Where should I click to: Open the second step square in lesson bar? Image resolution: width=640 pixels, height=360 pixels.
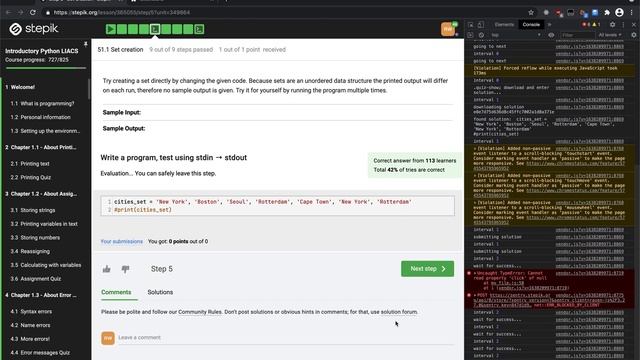click(x=122, y=29)
